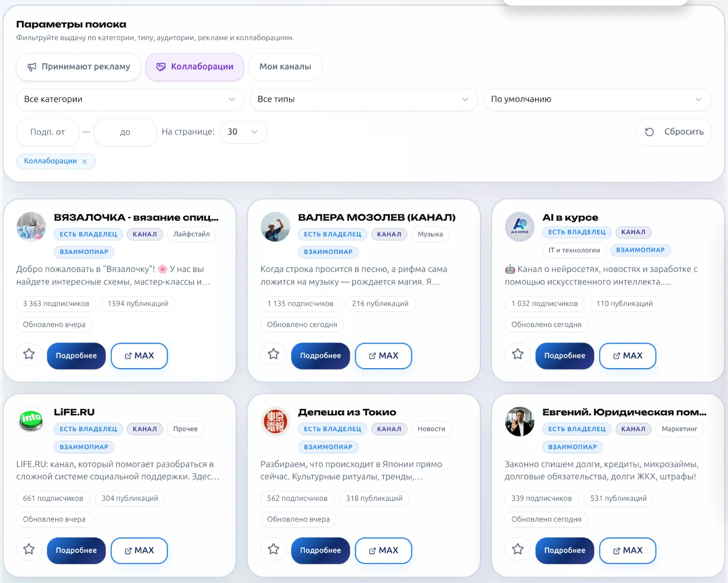This screenshot has height=583, width=728.
Task: Click Депеша из Токио red avatar
Action: click(276, 421)
